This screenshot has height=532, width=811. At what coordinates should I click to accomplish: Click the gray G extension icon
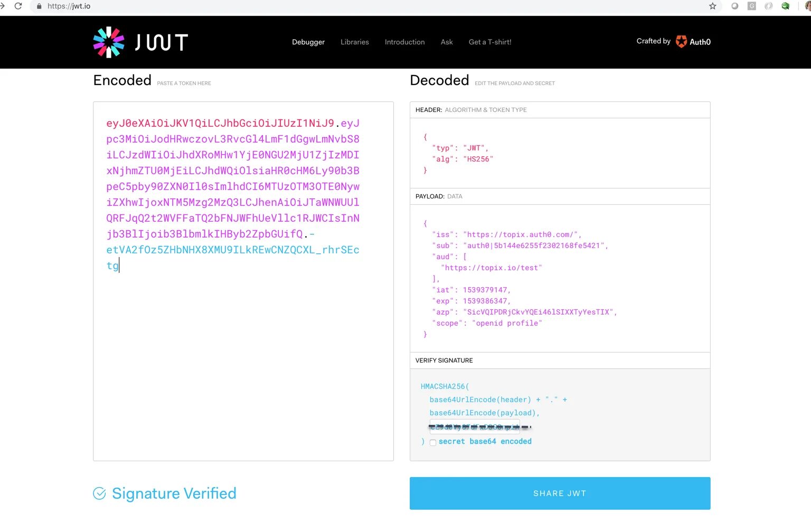pyautogui.click(x=751, y=6)
